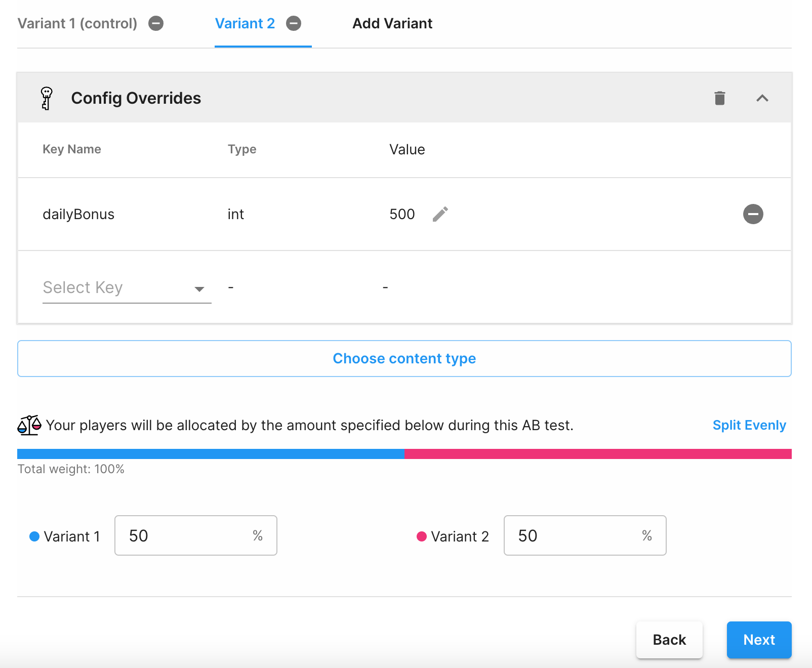Click the key icon beside Config Overrides
The height and width of the screenshot is (668, 812).
pos(47,98)
